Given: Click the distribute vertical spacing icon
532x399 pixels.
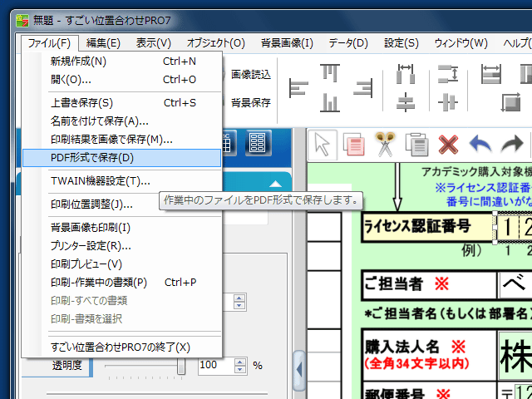Looking at the screenshot, I should coord(448,74).
